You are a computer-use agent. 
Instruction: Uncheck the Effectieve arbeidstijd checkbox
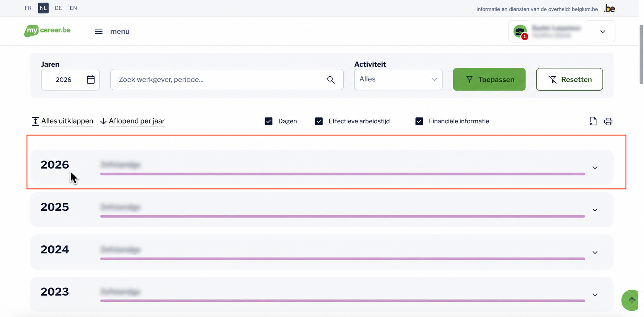[319, 121]
